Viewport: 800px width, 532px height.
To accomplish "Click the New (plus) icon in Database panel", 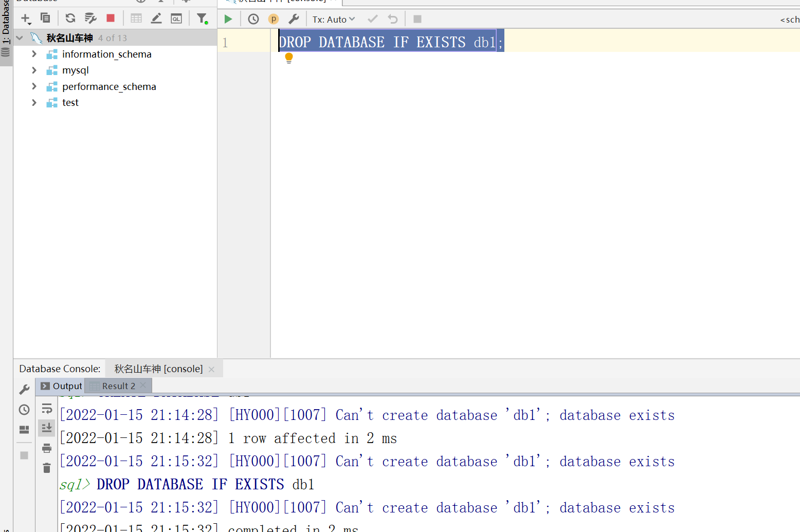I will point(26,19).
